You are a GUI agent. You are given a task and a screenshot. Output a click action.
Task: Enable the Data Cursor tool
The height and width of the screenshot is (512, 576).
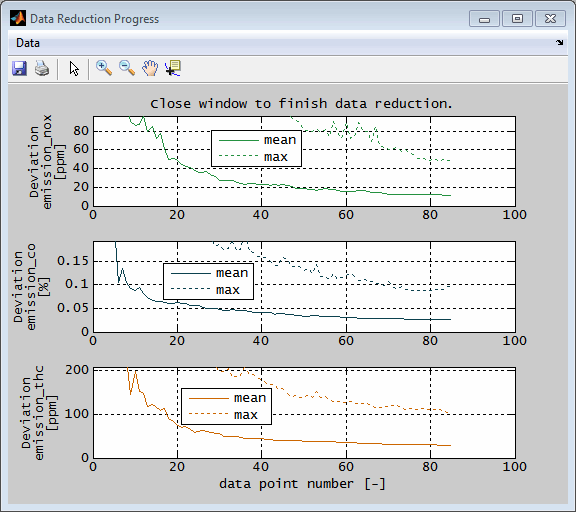pyautogui.click(x=173, y=68)
